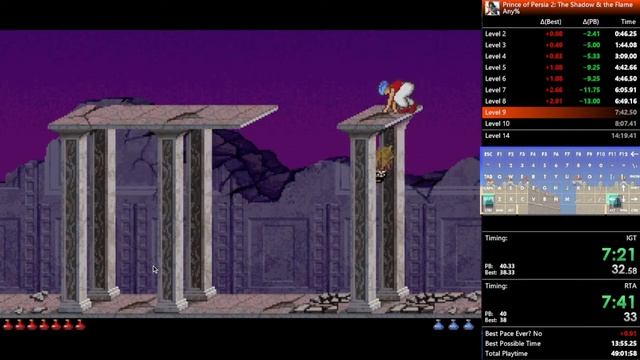Click the total playtime value '49:01:58'
The width and height of the screenshot is (640, 360).
624,354
